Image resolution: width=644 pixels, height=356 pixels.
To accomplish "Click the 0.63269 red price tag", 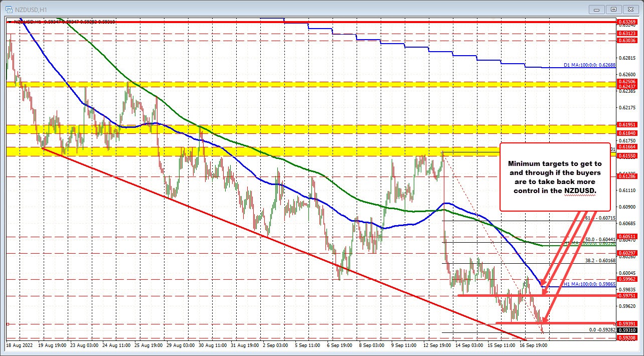I will pos(627,22).
